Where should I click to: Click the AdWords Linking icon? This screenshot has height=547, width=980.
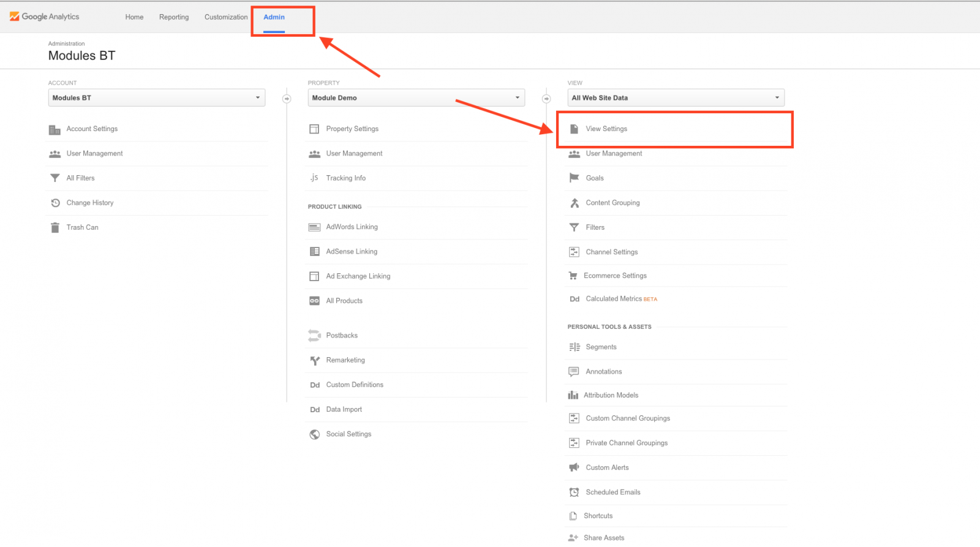(x=314, y=227)
